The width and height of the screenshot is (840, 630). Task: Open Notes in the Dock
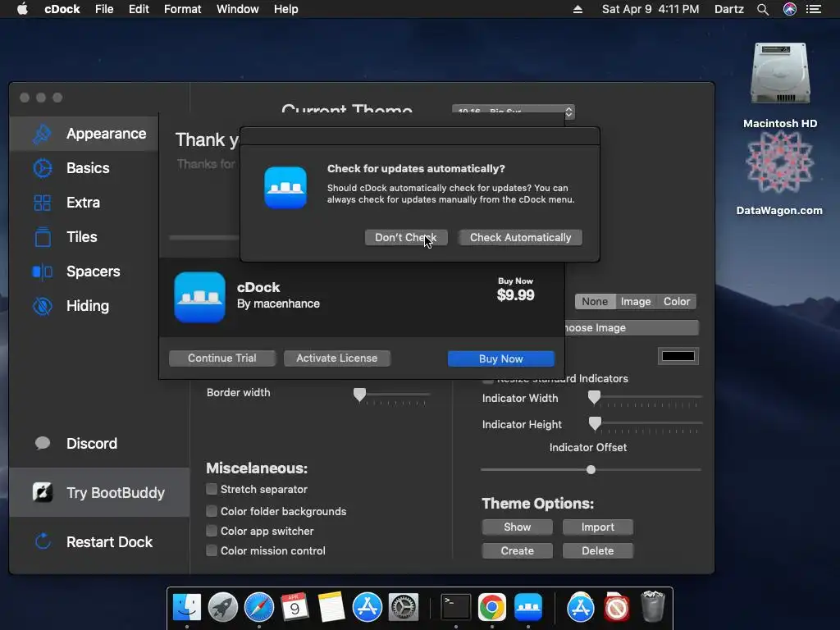pos(331,608)
